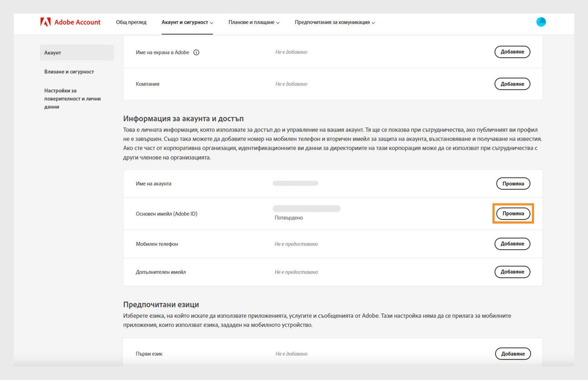This screenshot has width=588, height=380.
Task: Open the profile avatar icon
Action: pos(541,22)
